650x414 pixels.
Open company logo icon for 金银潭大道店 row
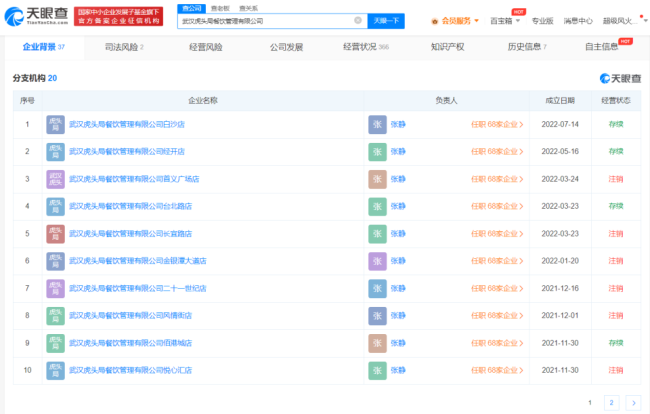point(56,261)
